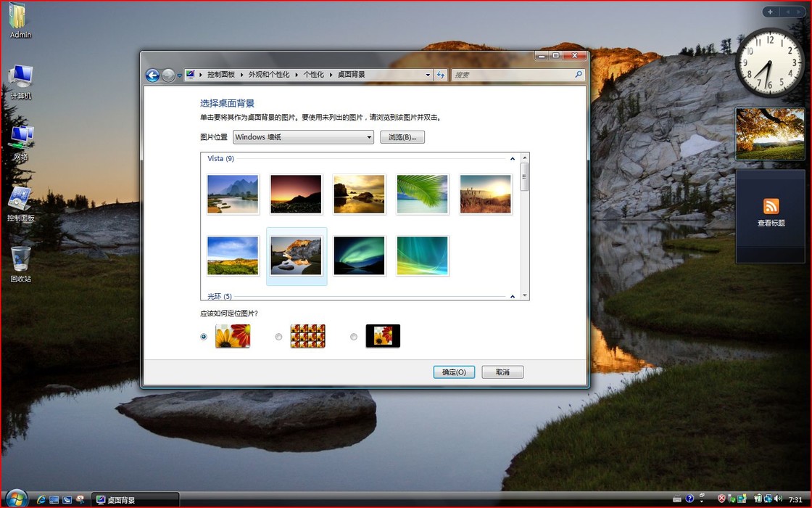Choose the green palm leaf wallpaper
The width and height of the screenshot is (812, 508).
coord(423,194)
